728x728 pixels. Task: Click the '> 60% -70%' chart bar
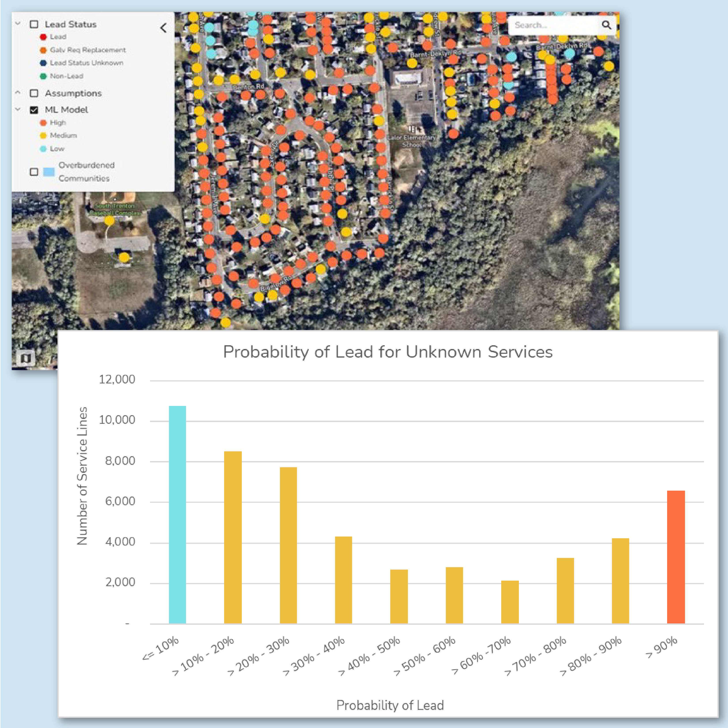point(510,602)
